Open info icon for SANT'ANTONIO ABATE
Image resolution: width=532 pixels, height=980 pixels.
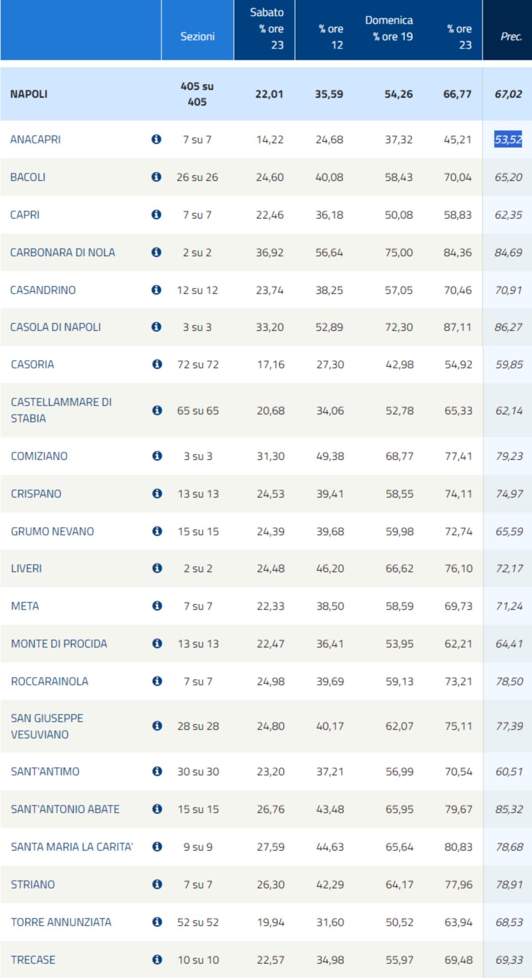click(157, 809)
